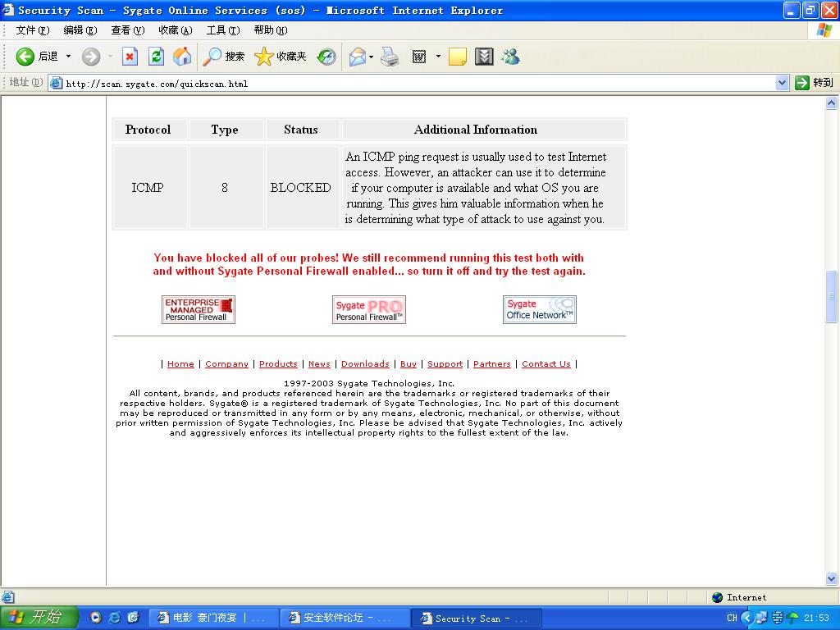Click the Sygate PRO Personal Firewall banner
Viewport: 840px width, 630px height.
[x=368, y=309]
